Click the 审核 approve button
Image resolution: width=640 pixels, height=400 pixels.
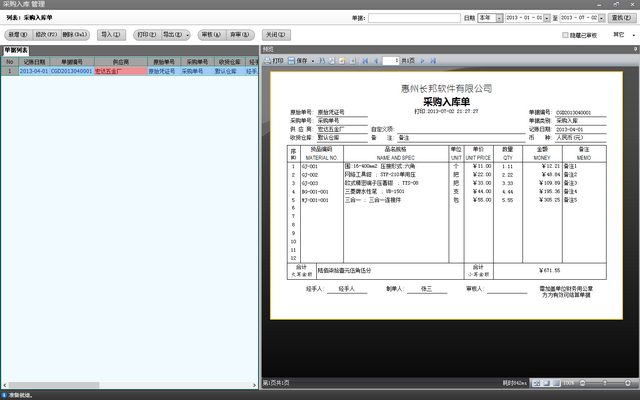click(x=211, y=35)
